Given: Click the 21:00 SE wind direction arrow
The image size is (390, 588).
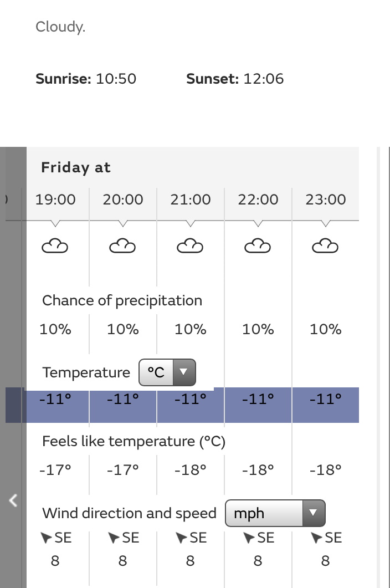Looking at the screenshot, I should [181, 538].
